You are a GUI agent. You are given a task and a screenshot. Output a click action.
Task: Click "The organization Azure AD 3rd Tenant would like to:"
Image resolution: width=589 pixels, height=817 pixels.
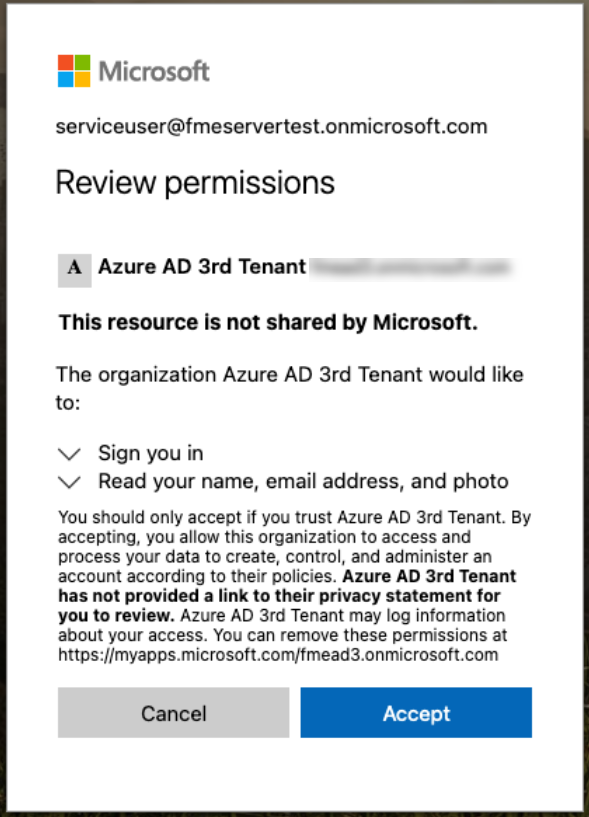point(290,388)
